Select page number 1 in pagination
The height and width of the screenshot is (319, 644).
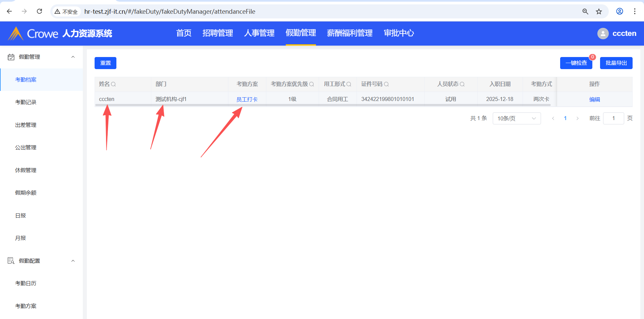coord(565,118)
